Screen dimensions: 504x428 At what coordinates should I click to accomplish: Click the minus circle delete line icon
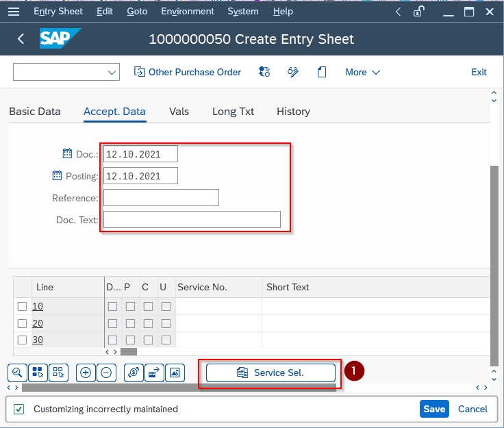click(106, 373)
